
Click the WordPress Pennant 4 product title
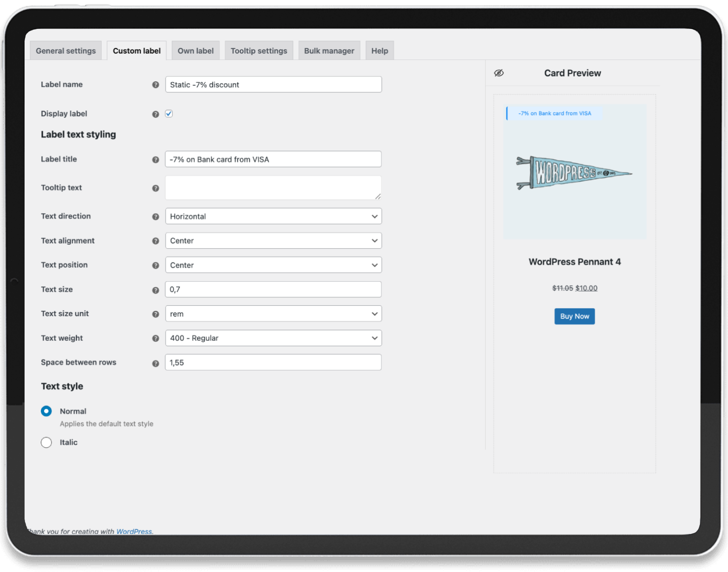(575, 262)
